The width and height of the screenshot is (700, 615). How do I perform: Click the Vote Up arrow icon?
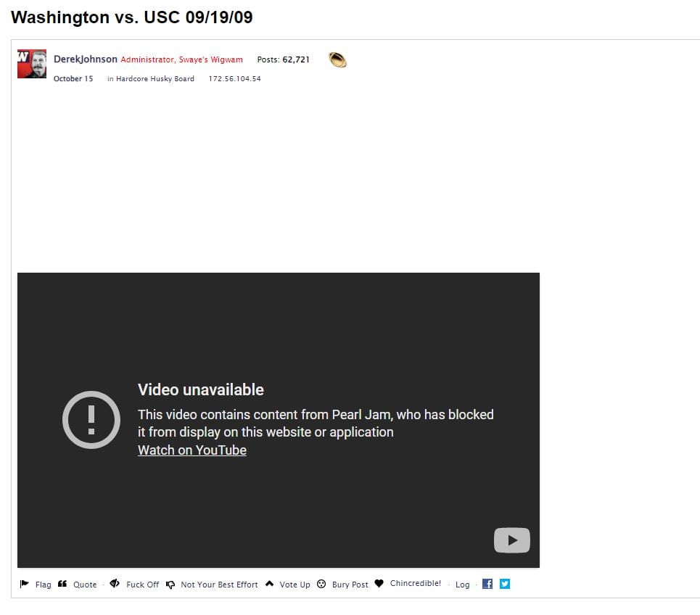269,583
